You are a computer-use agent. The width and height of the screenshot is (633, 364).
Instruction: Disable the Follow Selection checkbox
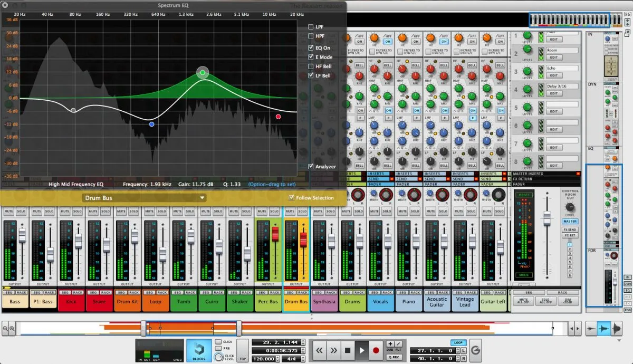coord(292,198)
